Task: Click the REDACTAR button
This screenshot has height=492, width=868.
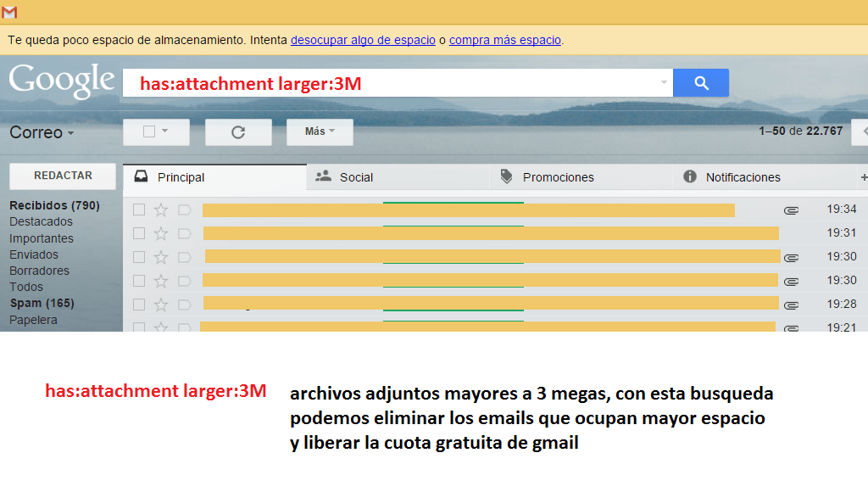Action: pyautogui.click(x=63, y=176)
